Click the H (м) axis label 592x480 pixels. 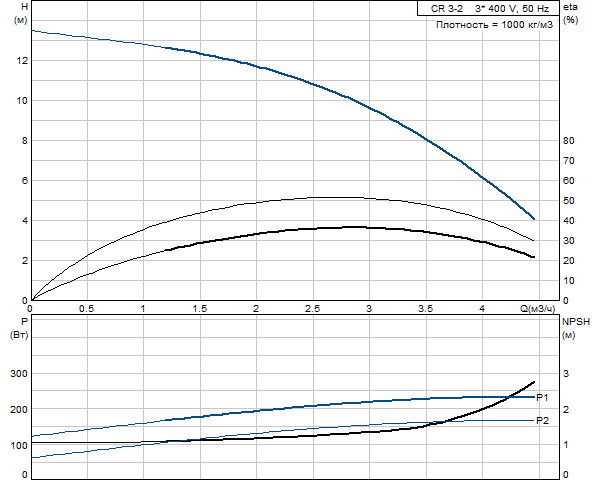(x=21, y=13)
